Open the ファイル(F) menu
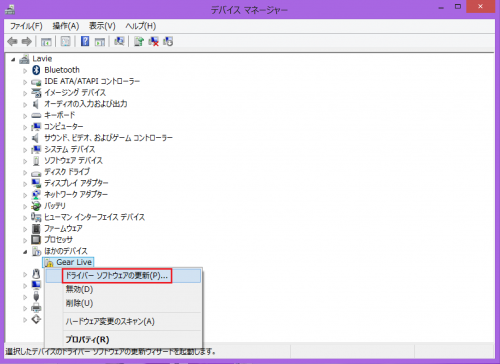 click(26, 26)
